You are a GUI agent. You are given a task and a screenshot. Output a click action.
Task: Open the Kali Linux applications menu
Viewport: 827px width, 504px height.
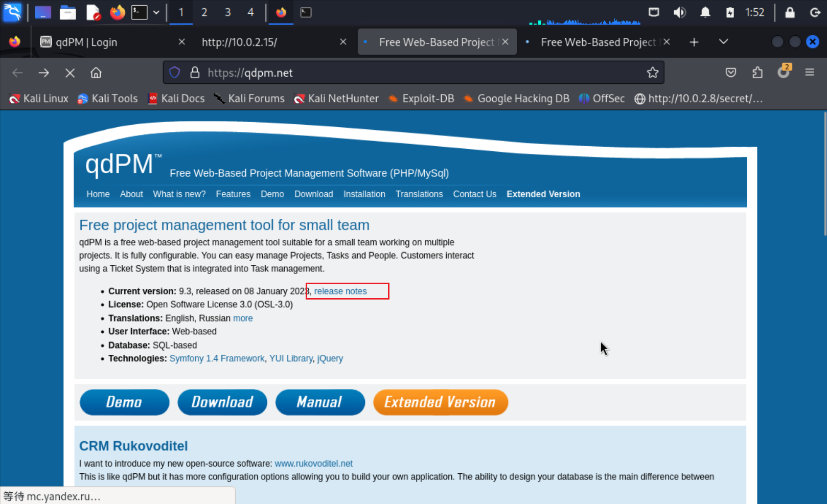pyautogui.click(x=12, y=12)
